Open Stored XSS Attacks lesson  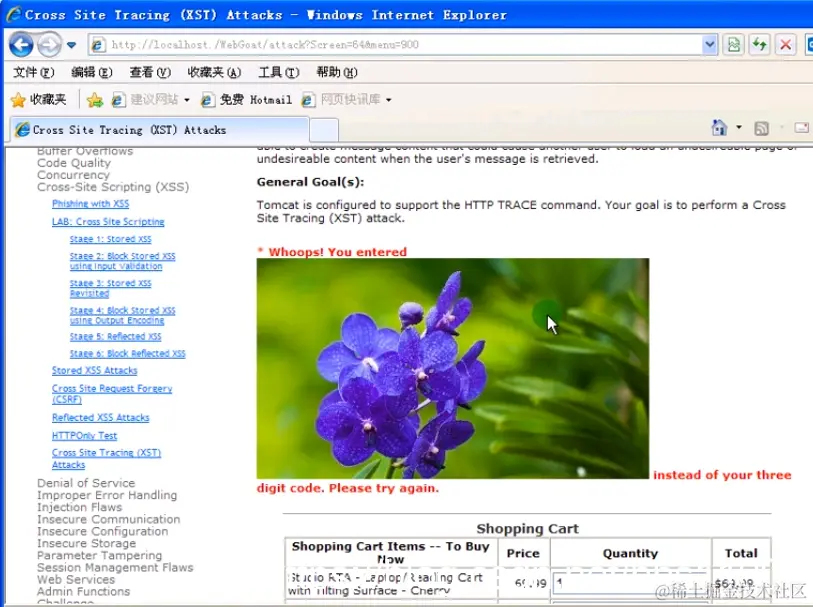(x=94, y=371)
